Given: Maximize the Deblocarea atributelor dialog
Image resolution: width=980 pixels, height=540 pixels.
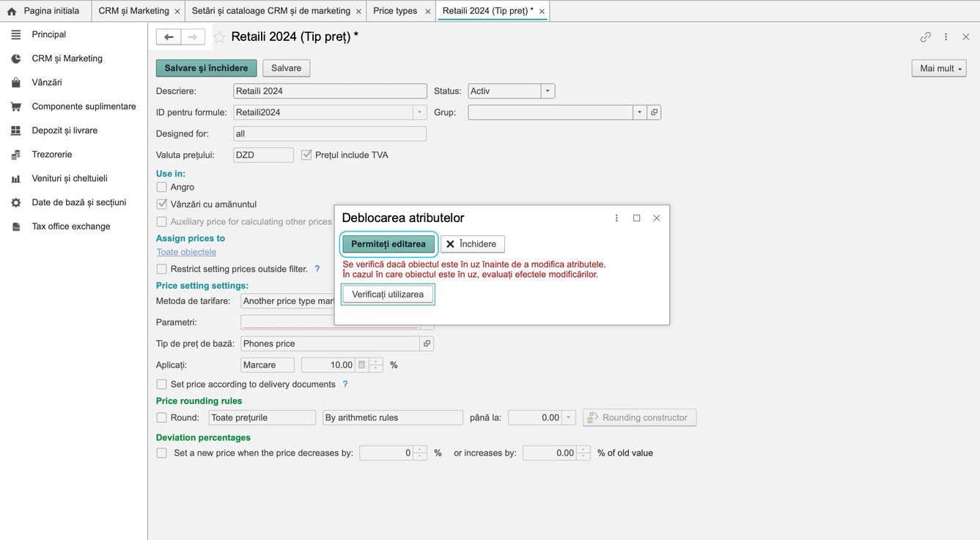Looking at the screenshot, I should [x=636, y=218].
